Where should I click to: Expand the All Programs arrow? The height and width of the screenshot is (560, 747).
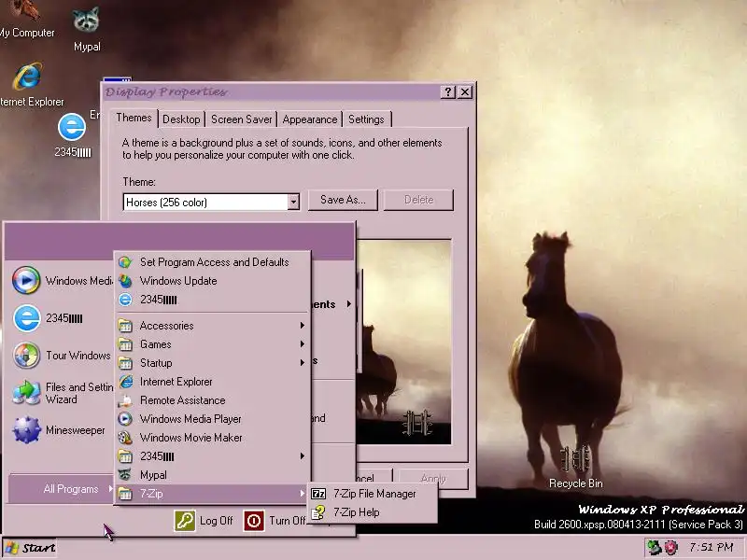tap(110, 488)
